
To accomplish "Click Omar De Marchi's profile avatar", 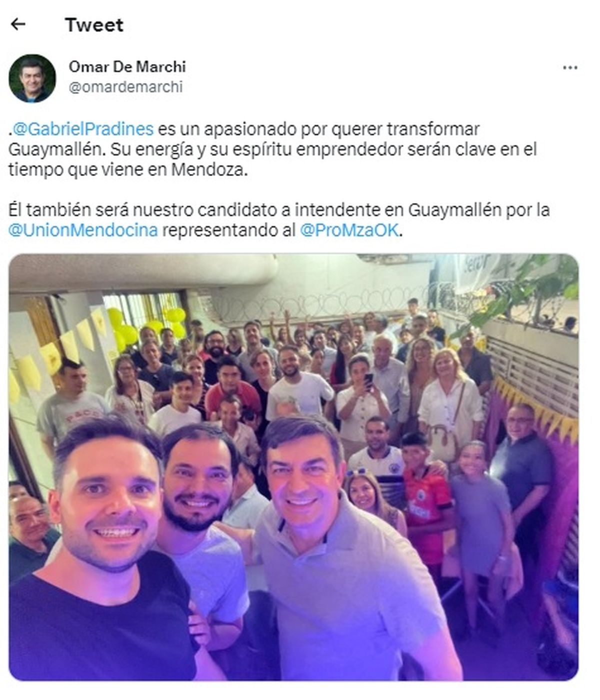I will (32, 78).
